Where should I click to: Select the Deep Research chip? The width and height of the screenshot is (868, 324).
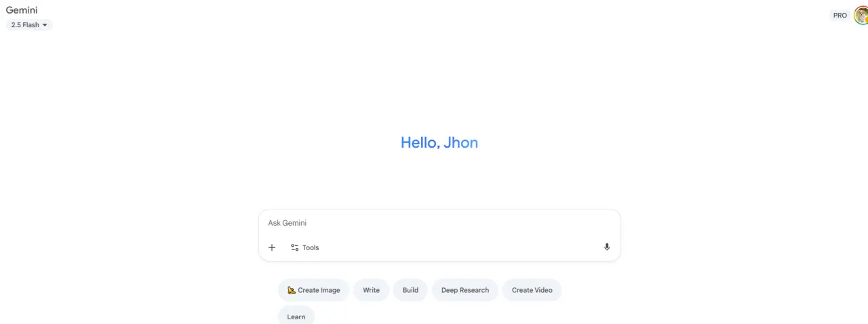pyautogui.click(x=465, y=290)
